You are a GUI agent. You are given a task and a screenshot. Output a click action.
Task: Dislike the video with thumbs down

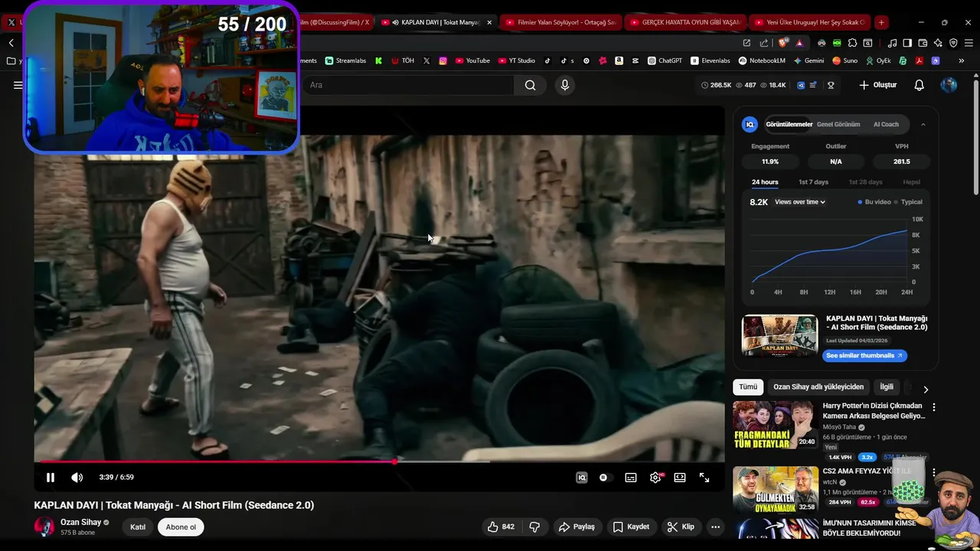click(534, 527)
